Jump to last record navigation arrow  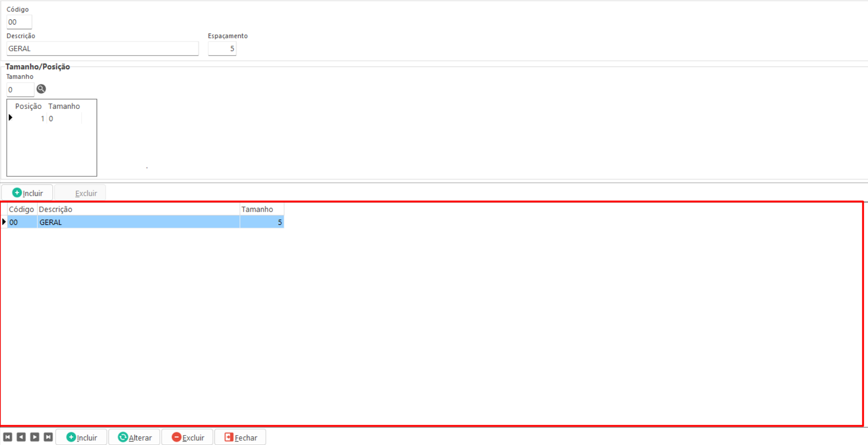tap(48, 437)
